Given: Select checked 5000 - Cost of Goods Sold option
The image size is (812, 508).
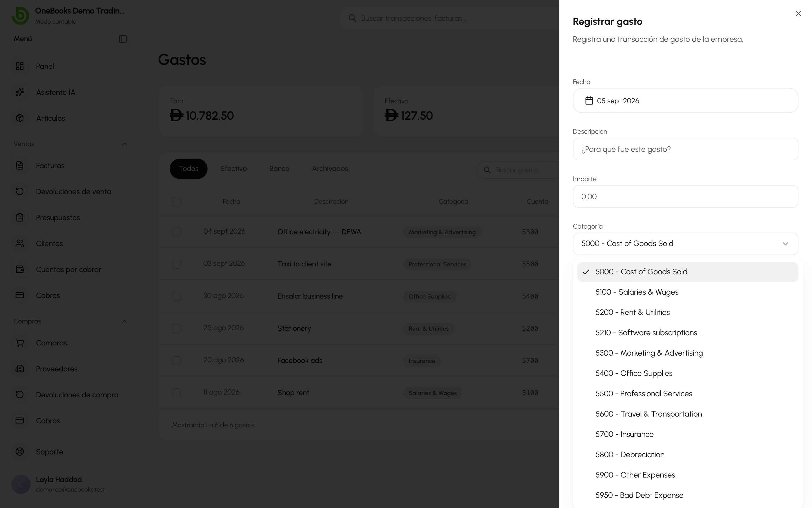Looking at the screenshot, I should point(687,272).
